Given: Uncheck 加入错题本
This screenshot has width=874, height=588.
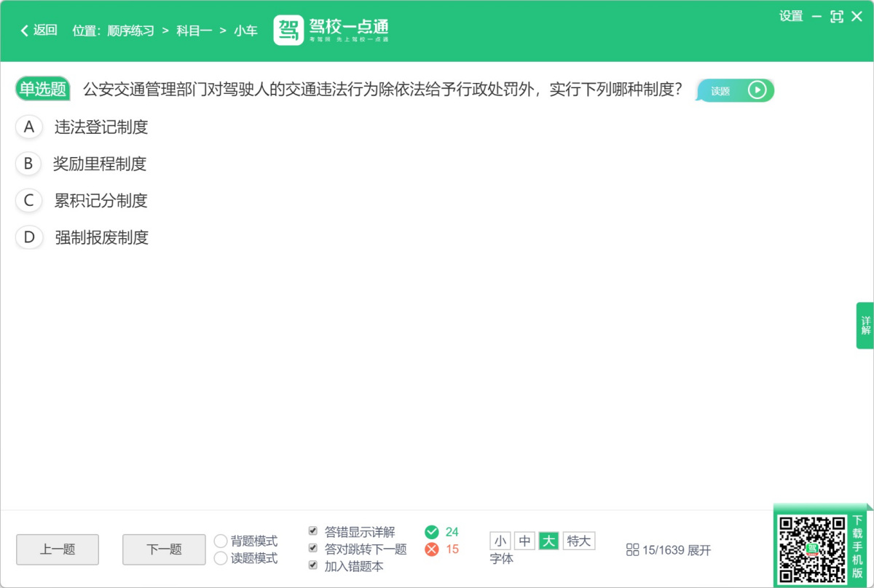Looking at the screenshot, I should tap(313, 565).
